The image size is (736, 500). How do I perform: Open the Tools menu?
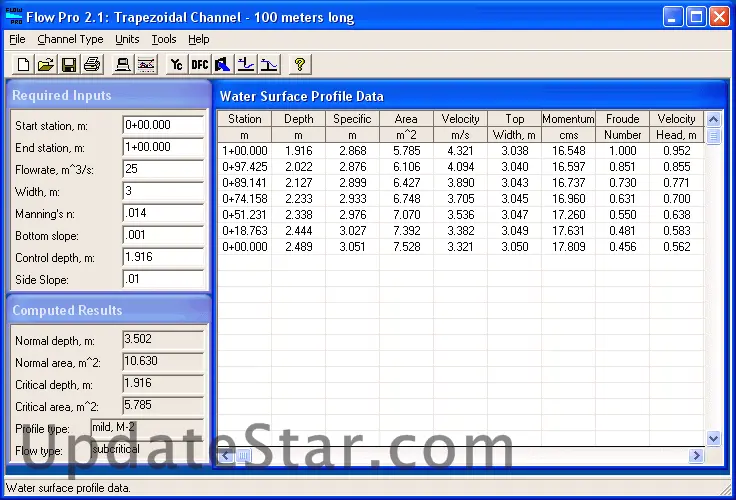coord(164,39)
